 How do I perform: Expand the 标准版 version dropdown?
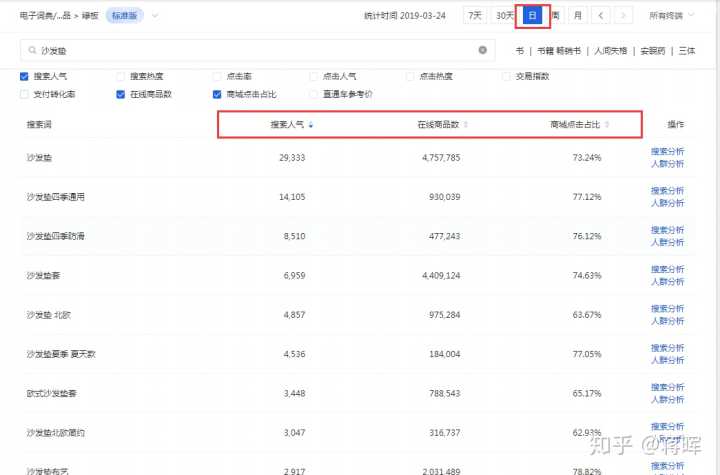pos(132,16)
